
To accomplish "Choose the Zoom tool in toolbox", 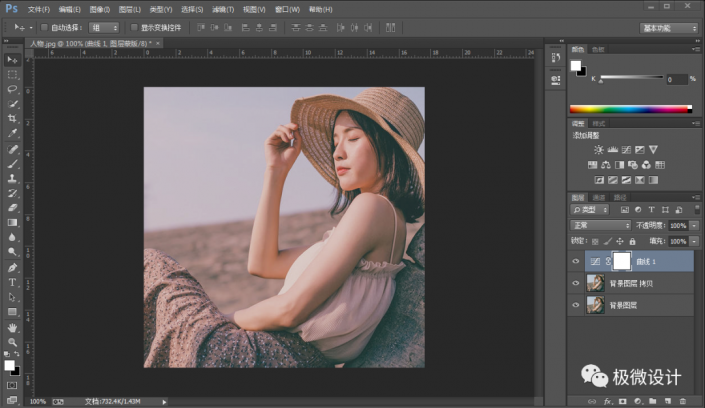I will pos(12,342).
